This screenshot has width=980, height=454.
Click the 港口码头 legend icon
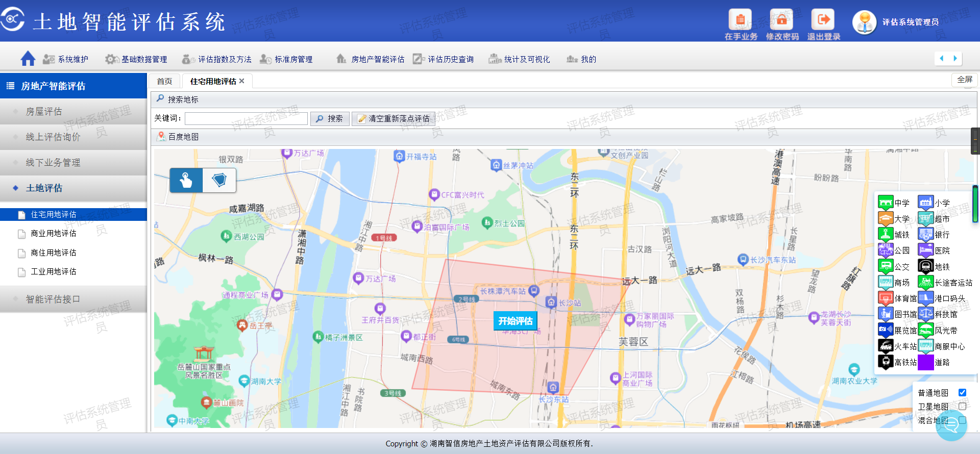coord(926,298)
